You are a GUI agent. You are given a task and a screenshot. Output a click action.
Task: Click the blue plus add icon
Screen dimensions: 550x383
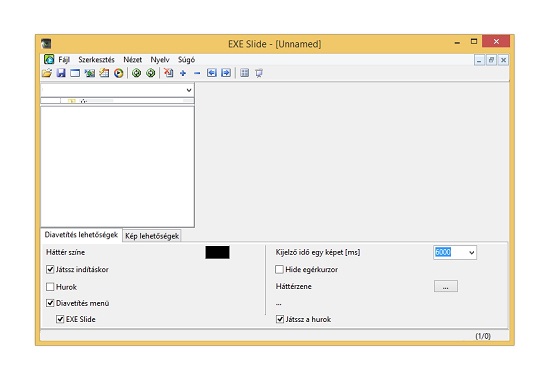183,73
